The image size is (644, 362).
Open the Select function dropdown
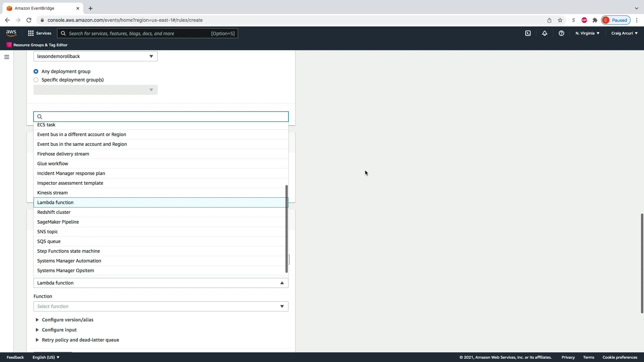161,306
